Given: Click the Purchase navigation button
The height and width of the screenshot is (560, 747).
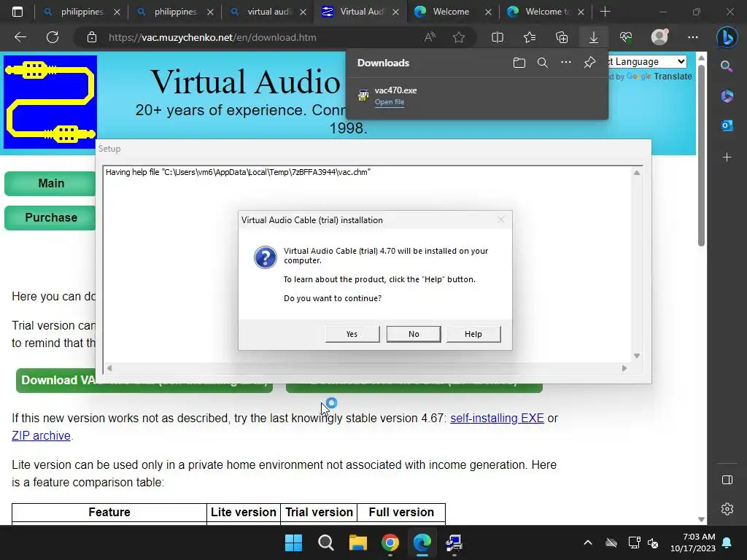Looking at the screenshot, I should 50,217.
